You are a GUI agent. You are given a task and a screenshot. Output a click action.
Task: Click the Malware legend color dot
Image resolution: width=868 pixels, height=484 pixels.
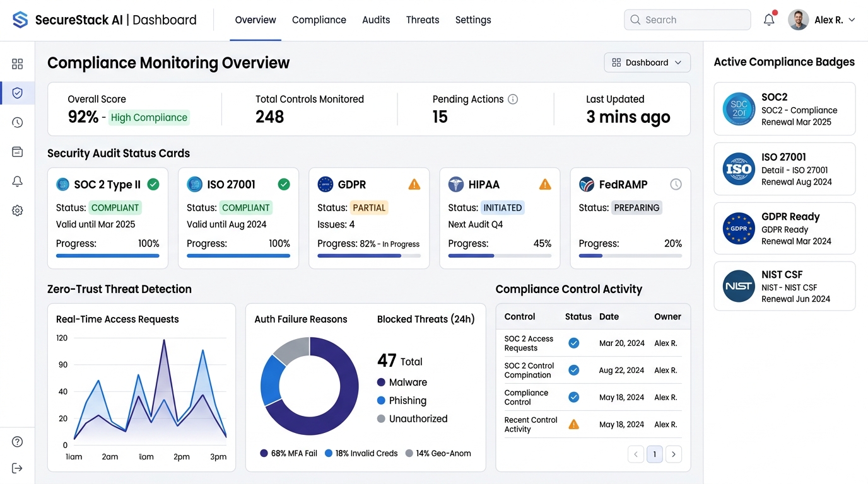point(381,382)
